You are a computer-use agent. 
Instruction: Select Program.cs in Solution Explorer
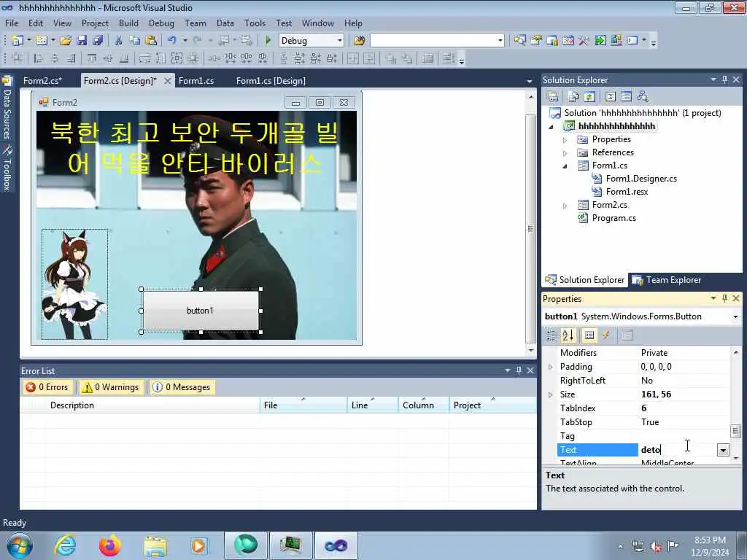pos(614,218)
